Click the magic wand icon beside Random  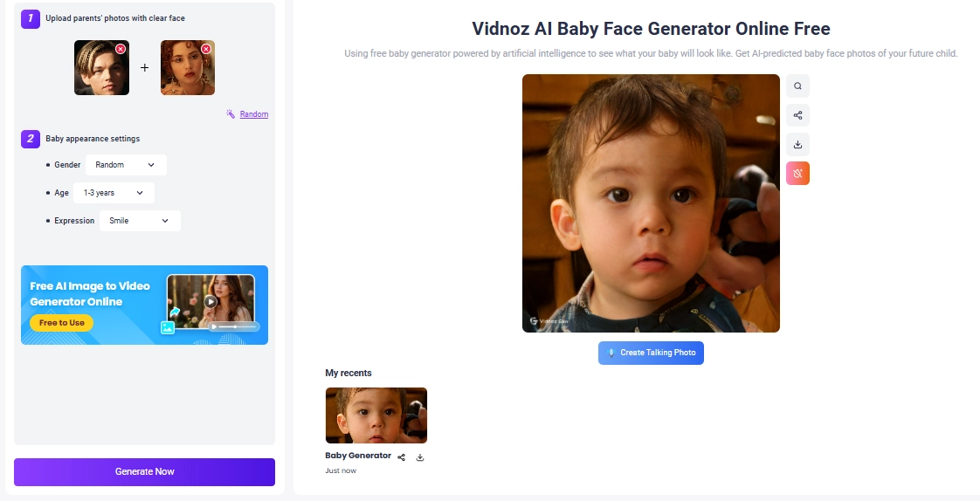click(x=231, y=113)
